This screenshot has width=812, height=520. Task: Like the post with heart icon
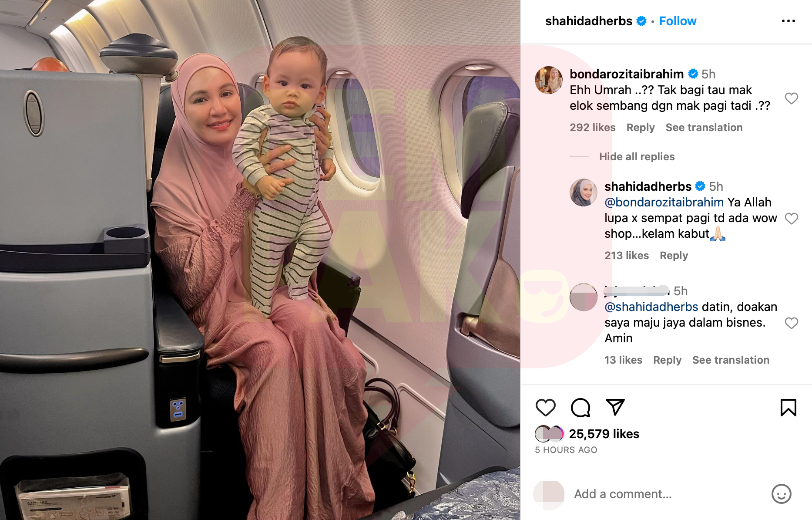pyautogui.click(x=545, y=408)
